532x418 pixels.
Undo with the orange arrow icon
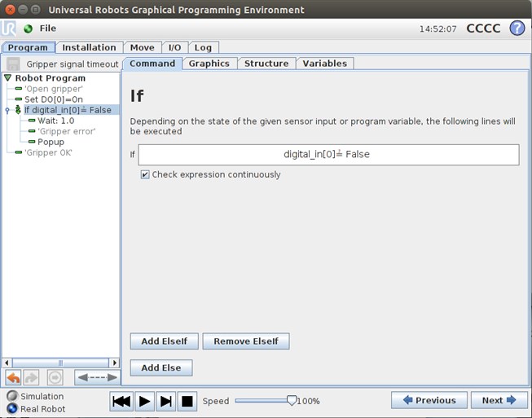(14, 377)
